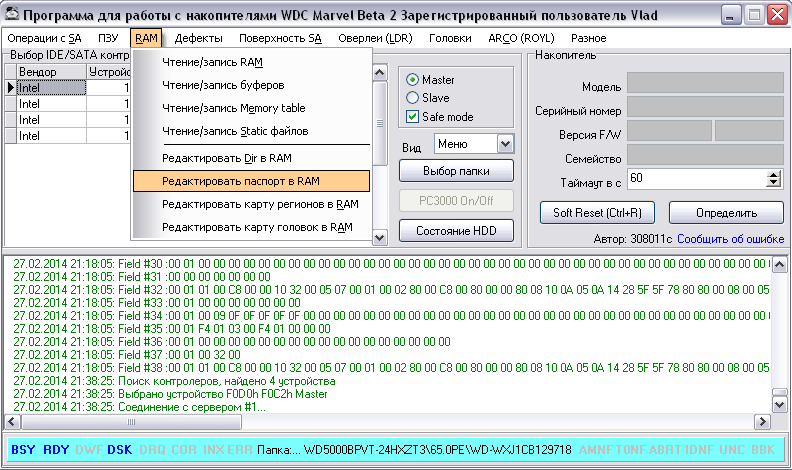This screenshot has height=470, width=792.
Task: Choose Редактировать паспорт в RAM
Action: [x=252, y=181]
